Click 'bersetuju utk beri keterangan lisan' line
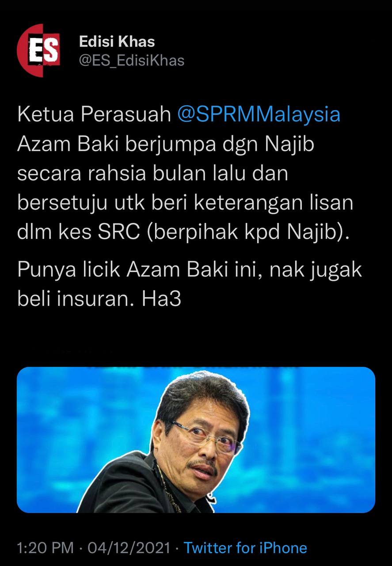Screen dimensions: 392x566 point(186,204)
